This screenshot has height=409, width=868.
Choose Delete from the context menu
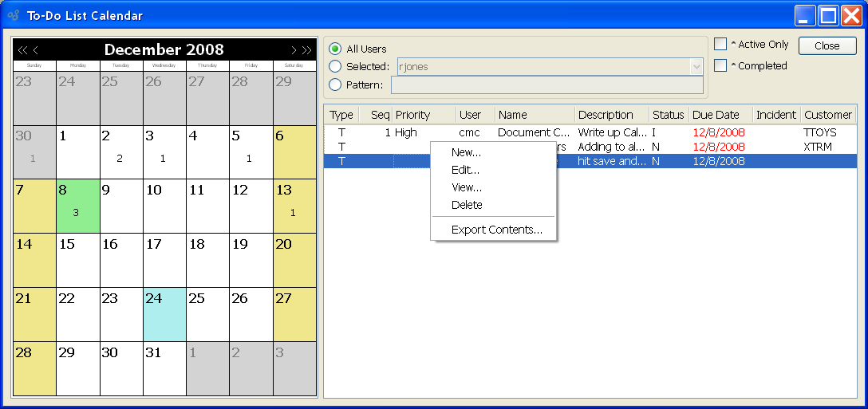click(x=493, y=205)
